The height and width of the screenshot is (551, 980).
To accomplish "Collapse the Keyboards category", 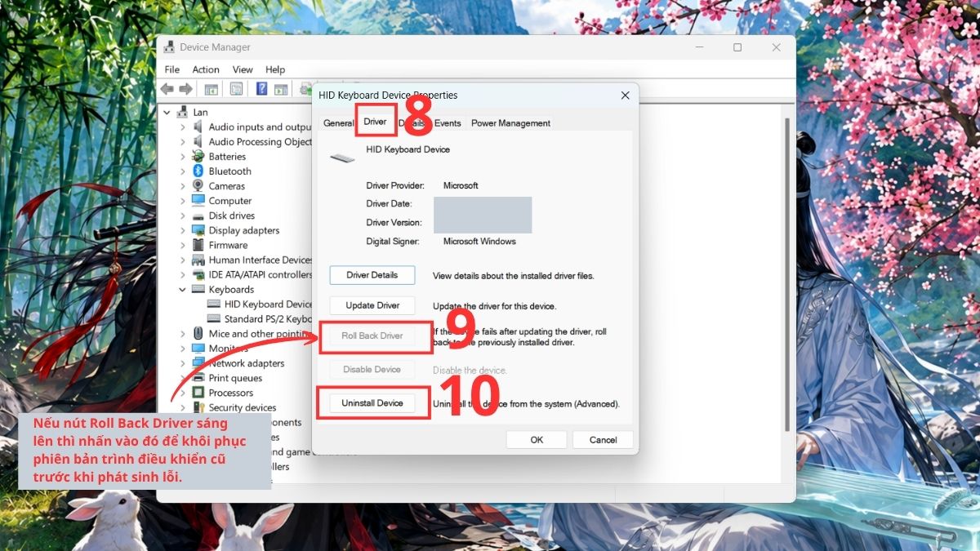I will click(183, 290).
